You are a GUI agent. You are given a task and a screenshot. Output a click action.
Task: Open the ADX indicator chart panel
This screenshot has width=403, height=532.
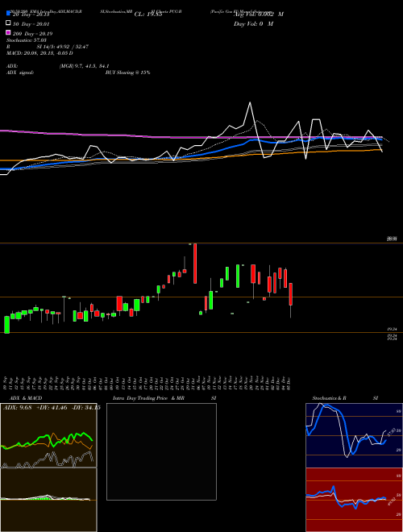tap(48, 435)
